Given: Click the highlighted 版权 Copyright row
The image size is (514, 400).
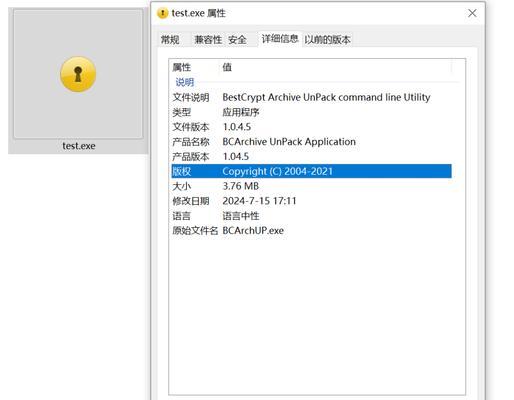Looking at the screenshot, I should coord(311,171).
